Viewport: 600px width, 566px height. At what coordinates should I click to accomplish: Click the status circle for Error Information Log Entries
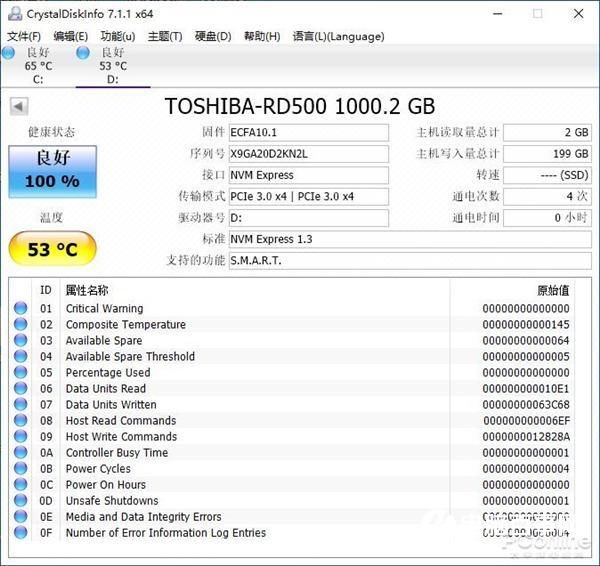tap(21, 533)
